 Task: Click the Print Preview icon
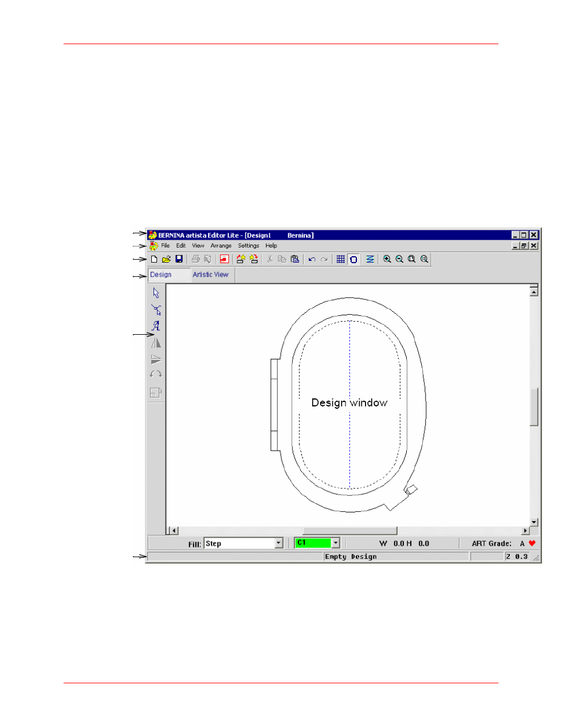click(207, 259)
